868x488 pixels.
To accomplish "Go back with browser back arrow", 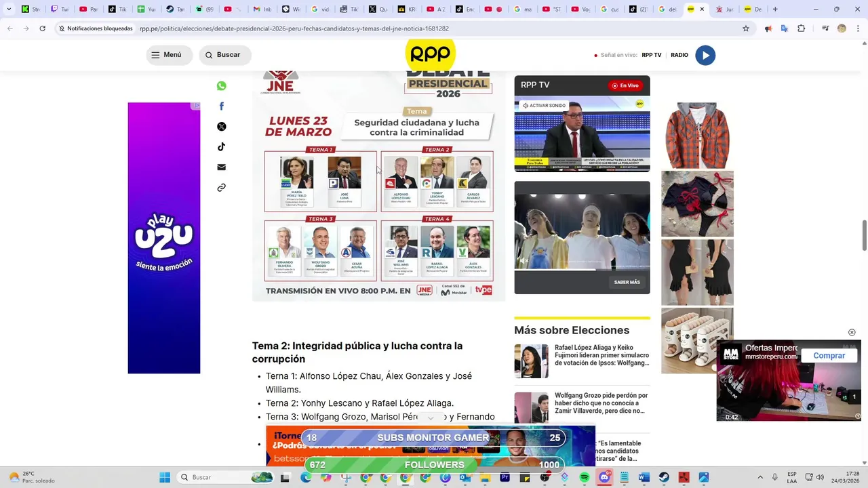I will (9, 28).
